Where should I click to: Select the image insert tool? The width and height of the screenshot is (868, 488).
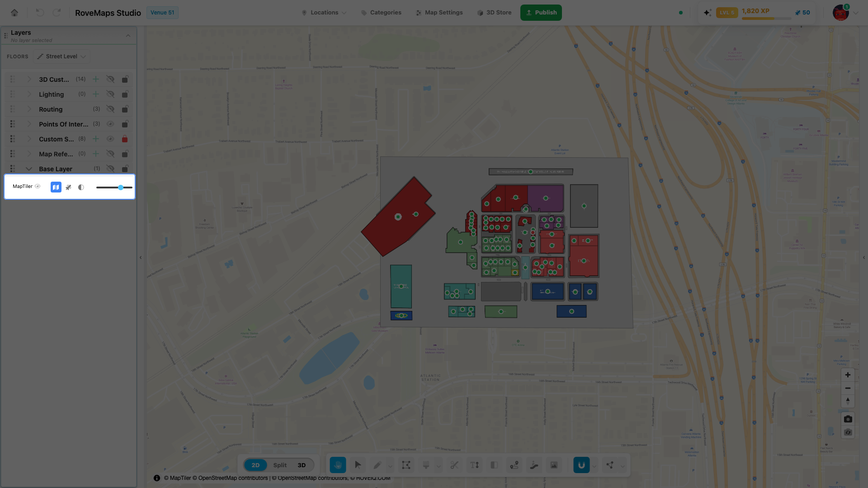554,465
